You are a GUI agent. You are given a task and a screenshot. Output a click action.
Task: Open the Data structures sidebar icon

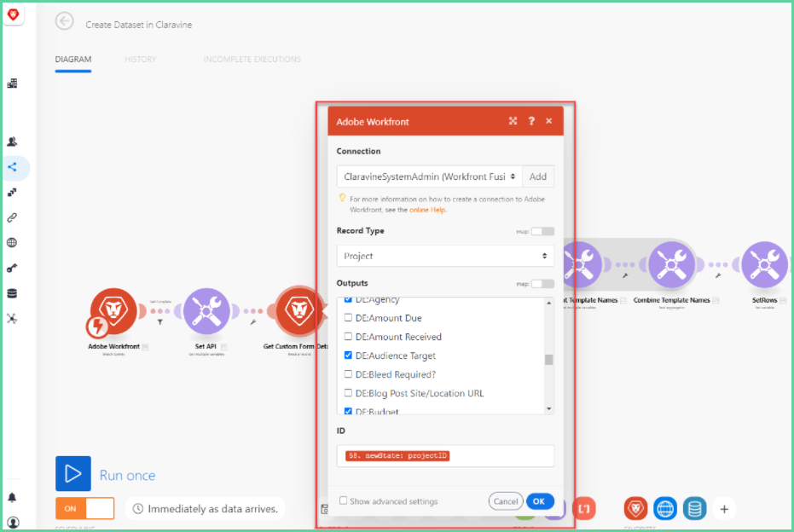tap(12, 319)
